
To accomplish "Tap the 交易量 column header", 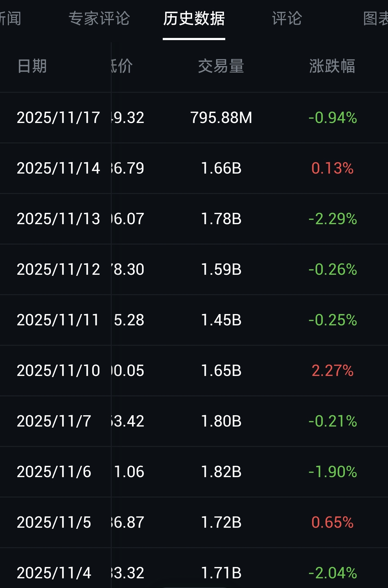I will click(221, 66).
